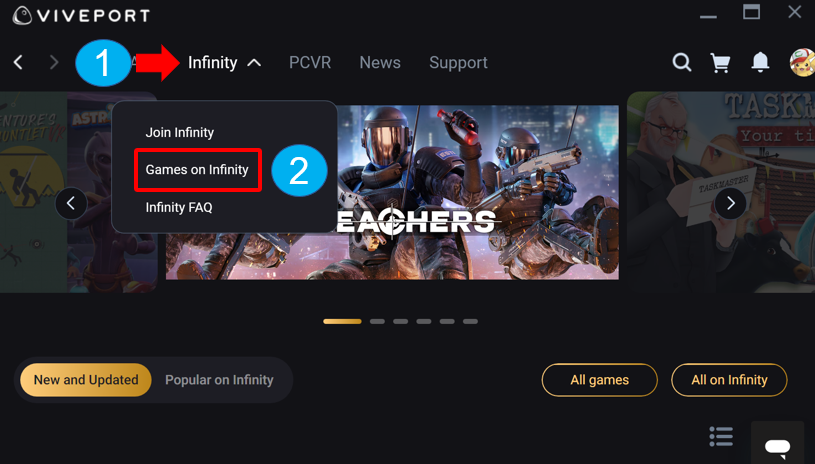Choose Games on Infinity from menu
815x464 pixels.
(197, 170)
